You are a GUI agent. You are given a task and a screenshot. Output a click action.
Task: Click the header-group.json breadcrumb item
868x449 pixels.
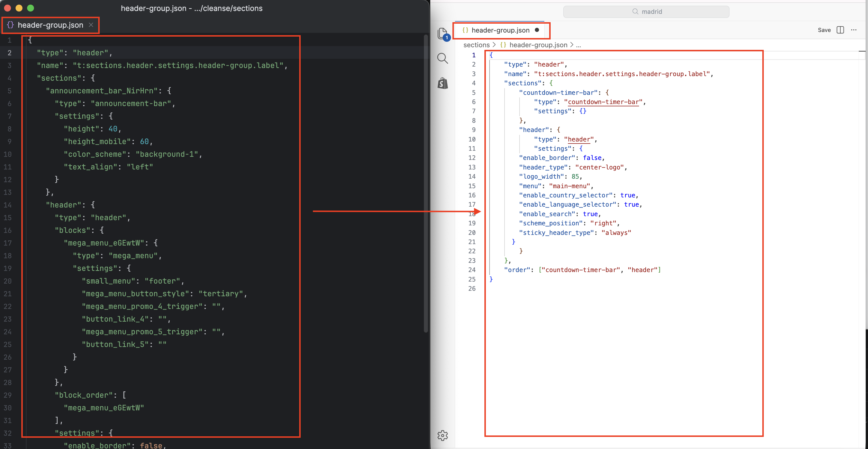pos(538,45)
